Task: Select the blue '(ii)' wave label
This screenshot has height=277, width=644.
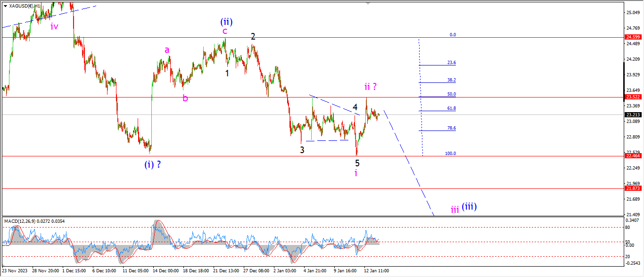Action: pos(226,22)
